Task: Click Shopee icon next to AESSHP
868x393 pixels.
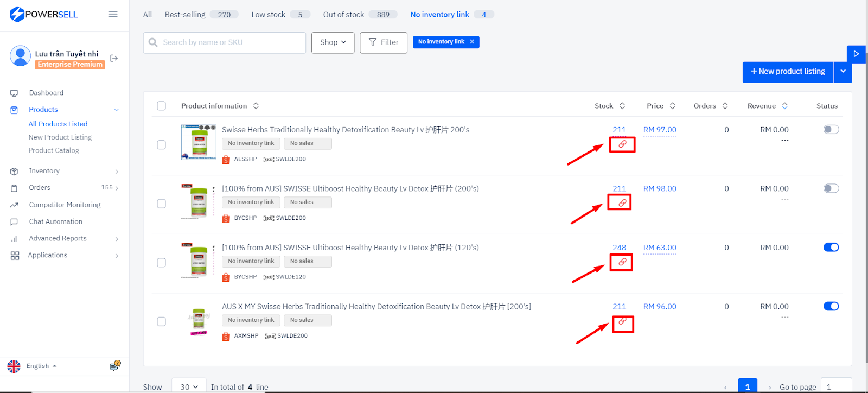Action: [226, 159]
